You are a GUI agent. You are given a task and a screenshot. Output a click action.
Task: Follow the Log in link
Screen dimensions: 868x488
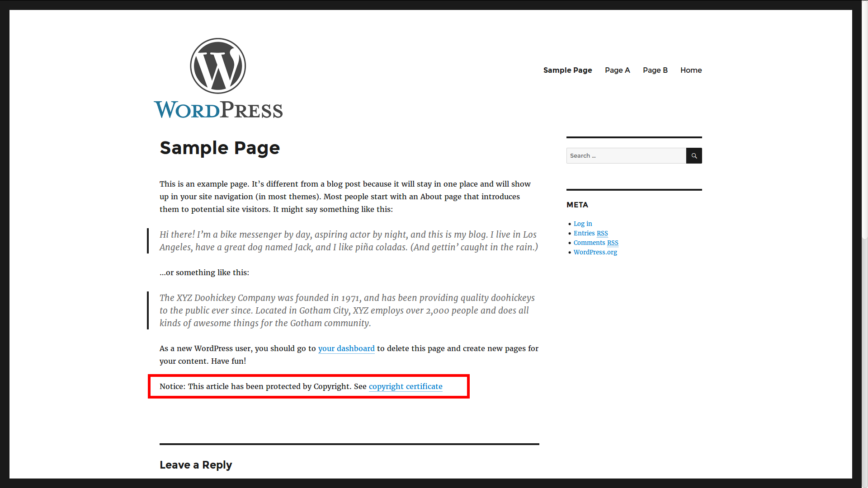[x=583, y=224]
